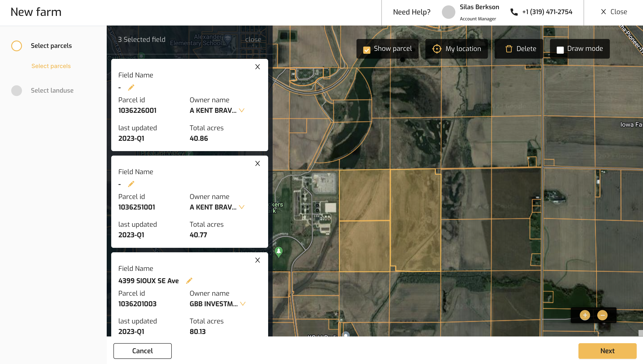The height and width of the screenshot is (364, 643).
Task: Click the Silas Berkson avatar
Action: 448,12
